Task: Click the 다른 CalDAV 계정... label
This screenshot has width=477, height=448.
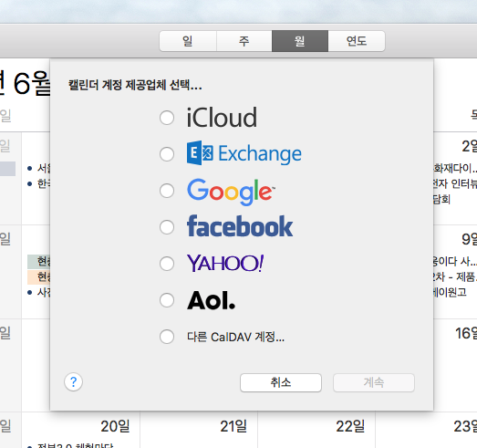Action: tap(235, 337)
